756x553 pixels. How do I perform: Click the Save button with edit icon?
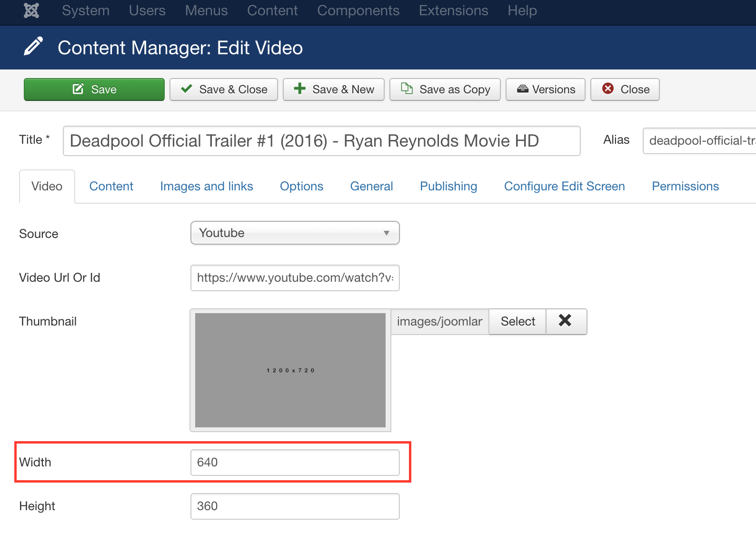[94, 89]
